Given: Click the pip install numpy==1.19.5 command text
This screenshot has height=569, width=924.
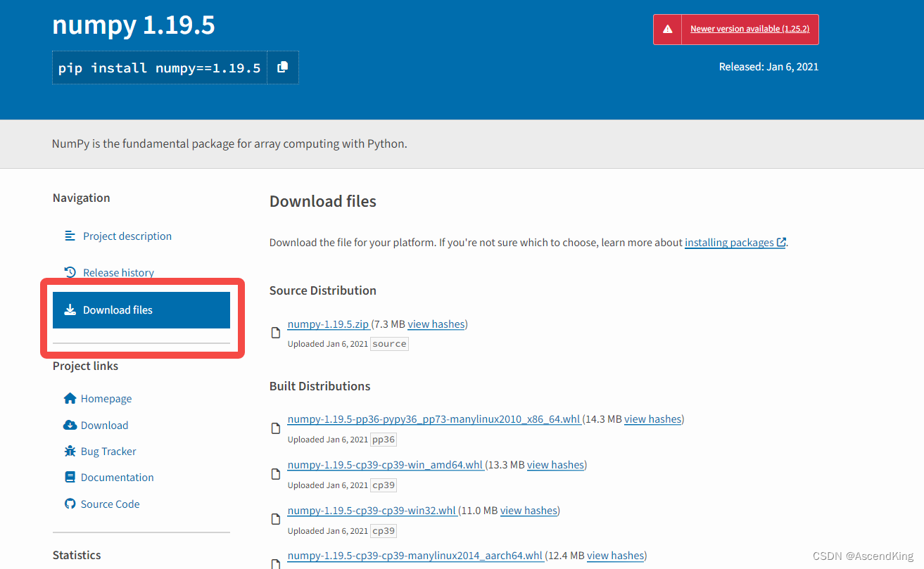Looking at the screenshot, I should click(x=160, y=68).
